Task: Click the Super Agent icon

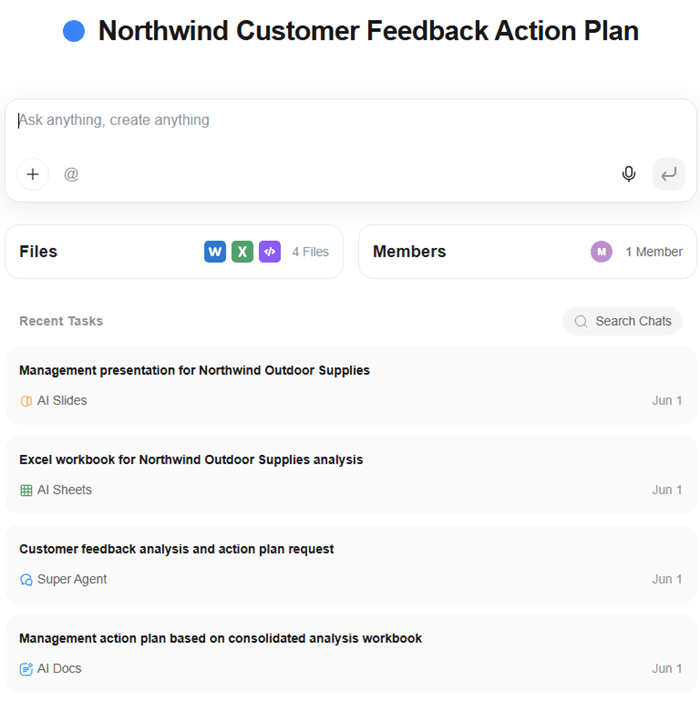Action: click(26, 580)
